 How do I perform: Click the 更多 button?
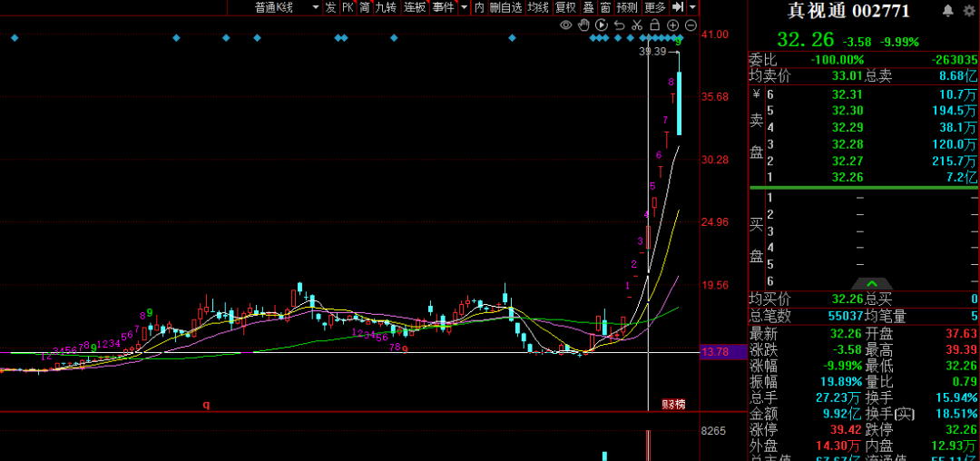(655, 7)
